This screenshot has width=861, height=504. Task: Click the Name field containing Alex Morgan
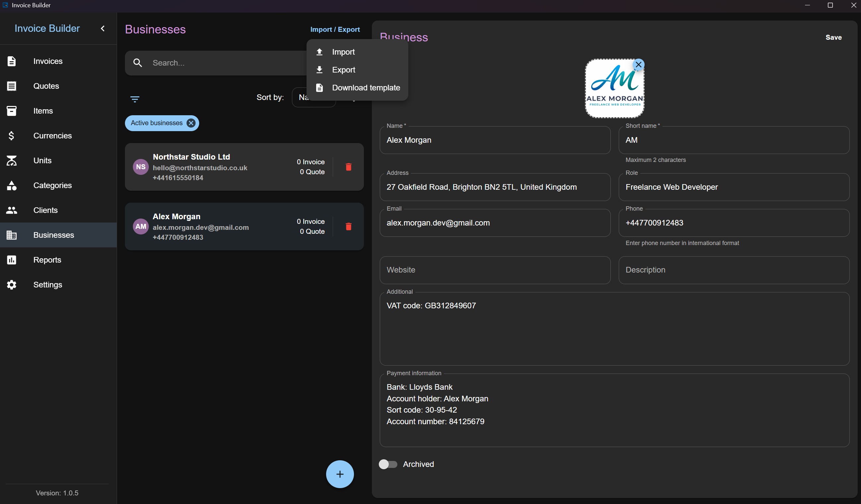click(495, 140)
